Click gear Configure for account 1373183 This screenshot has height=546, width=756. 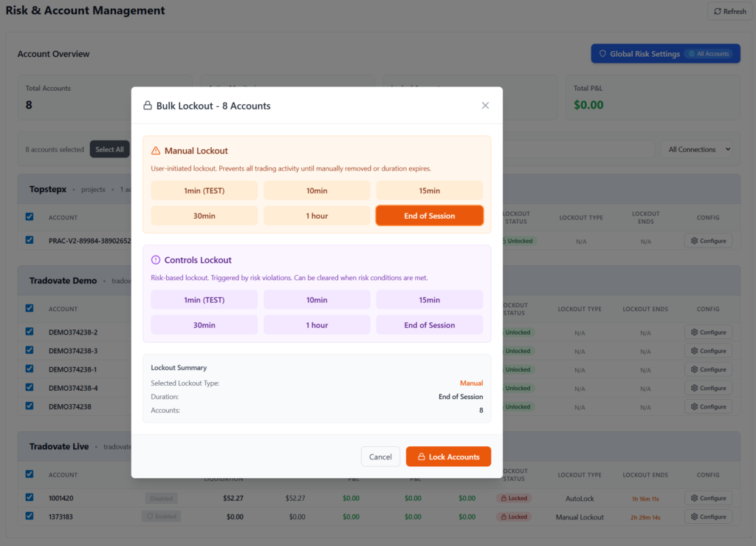point(708,517)
